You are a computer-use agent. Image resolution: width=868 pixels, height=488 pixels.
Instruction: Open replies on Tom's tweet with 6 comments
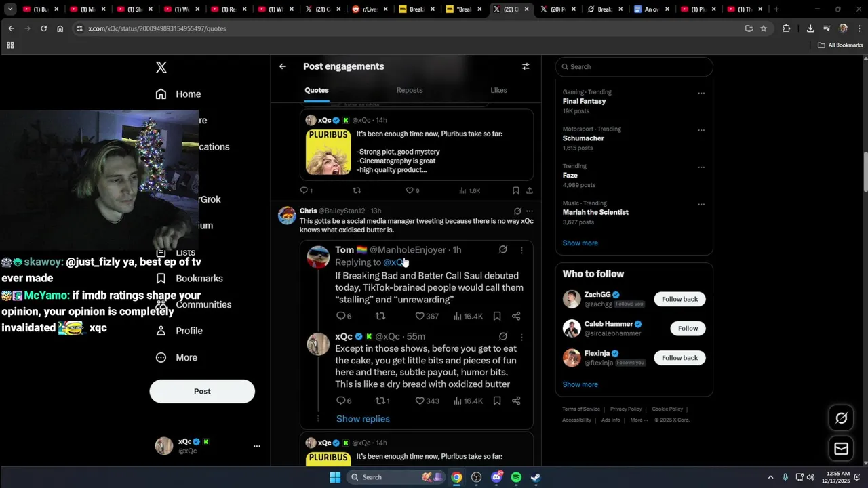coord(344,317)
